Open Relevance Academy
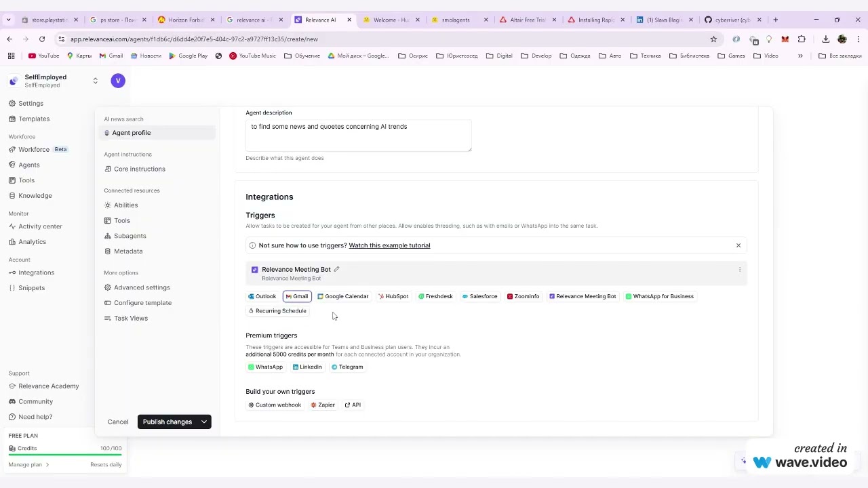The width and height of the screenshot is (868, 488). 43,386
